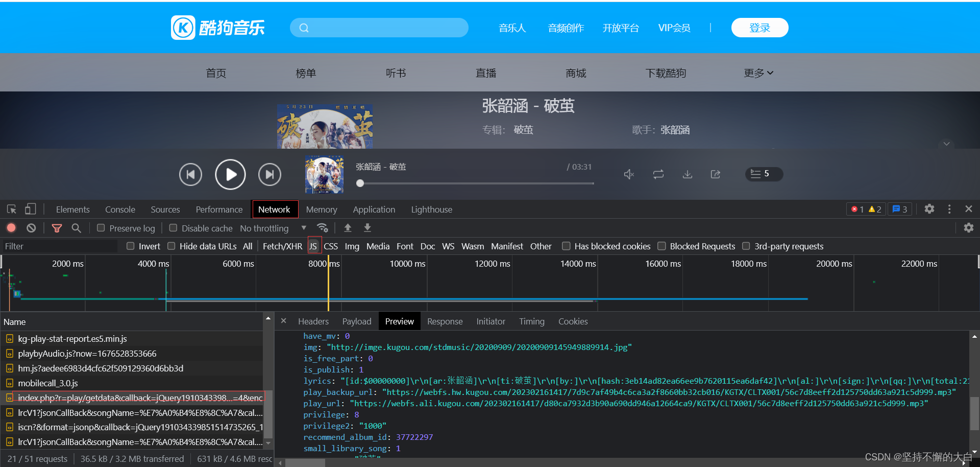The width and height of the screenshot is (980, 467).
Task: Share the current song
Action: (716, 174)
